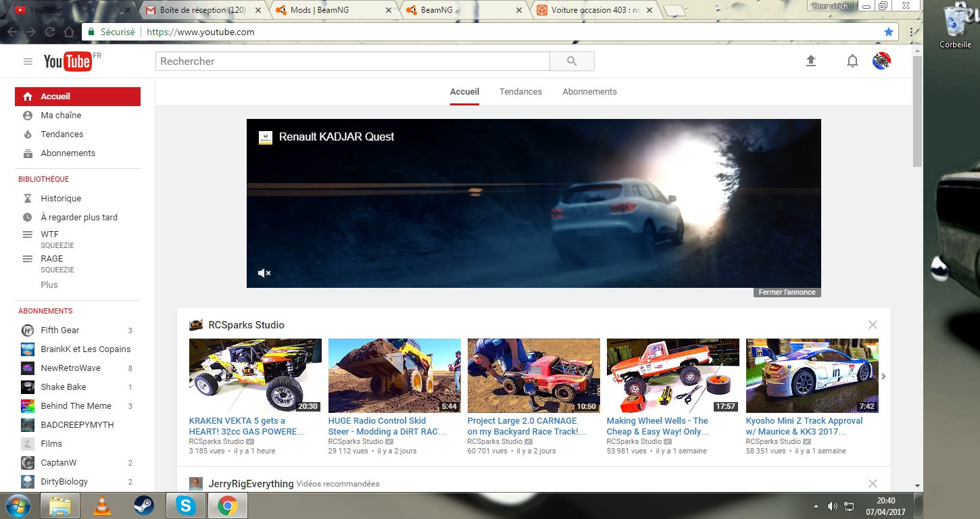This screenshot has height=519, width=980.
Task: Expand library with Plus
Action: [49, 285]
